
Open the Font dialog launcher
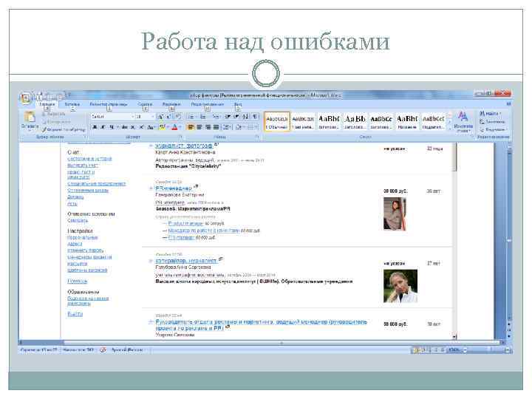(x=180, y=137)
